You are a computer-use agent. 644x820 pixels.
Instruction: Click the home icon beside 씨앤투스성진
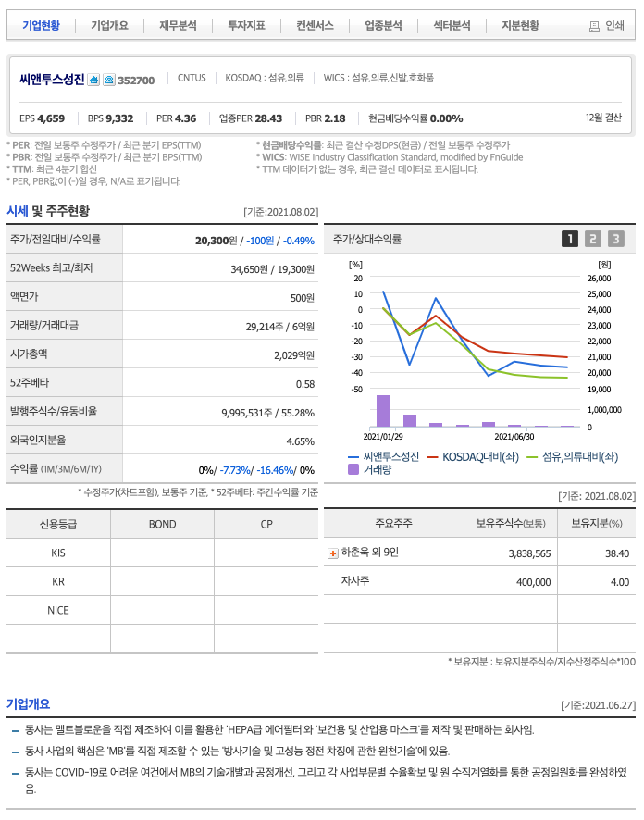(93, 80)
